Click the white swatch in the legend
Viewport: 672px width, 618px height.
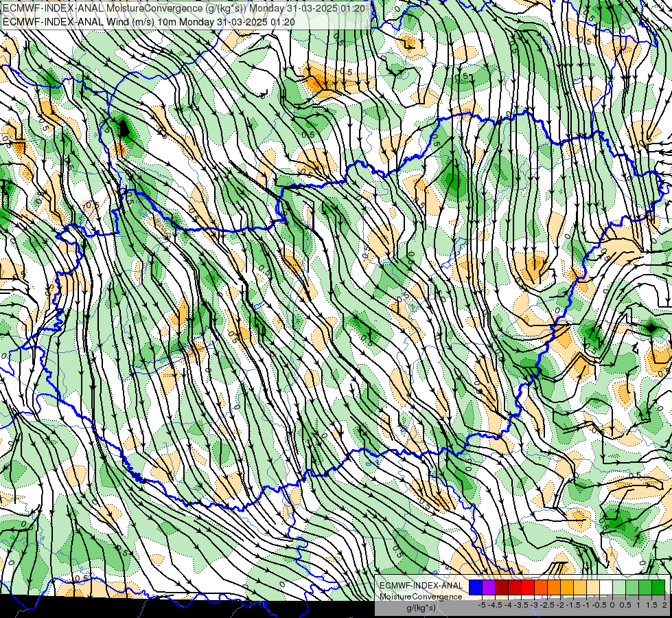coord(606,587)
